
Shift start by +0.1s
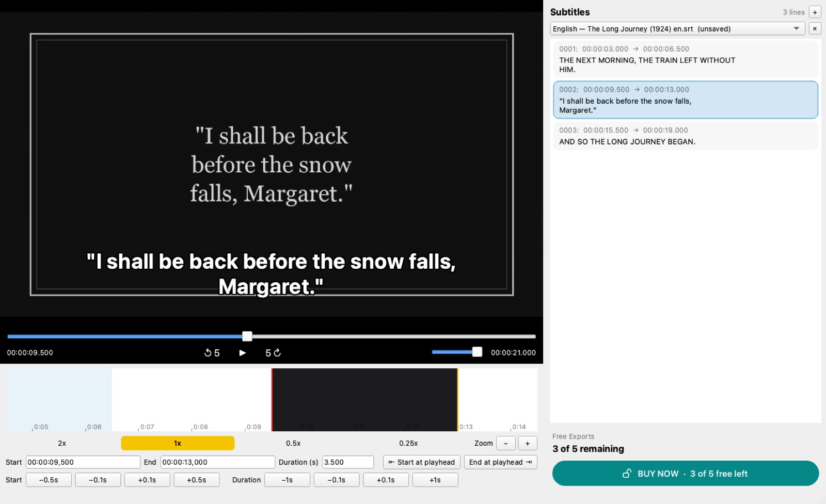pos(147,480)
